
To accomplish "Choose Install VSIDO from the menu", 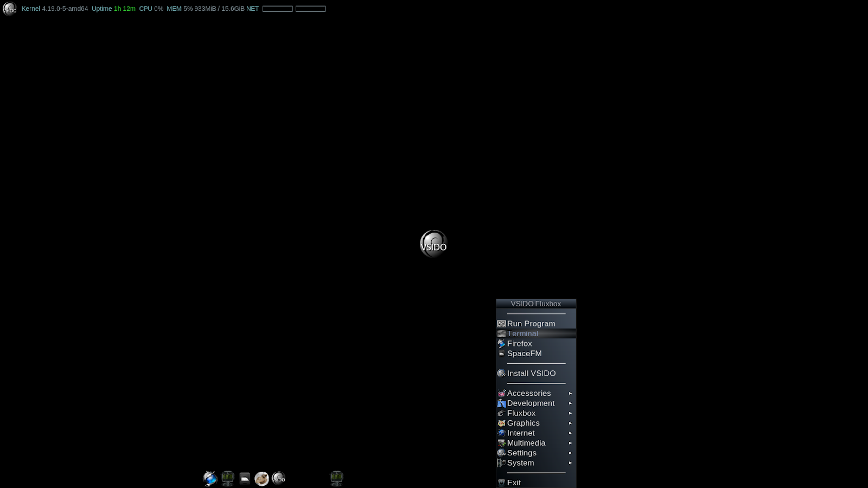I will pos(536,374).
